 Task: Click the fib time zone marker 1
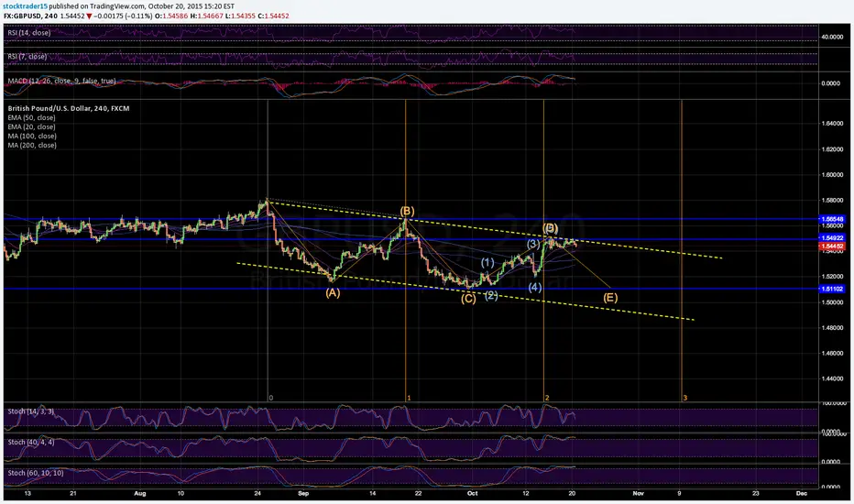click(x=409, y=398)
